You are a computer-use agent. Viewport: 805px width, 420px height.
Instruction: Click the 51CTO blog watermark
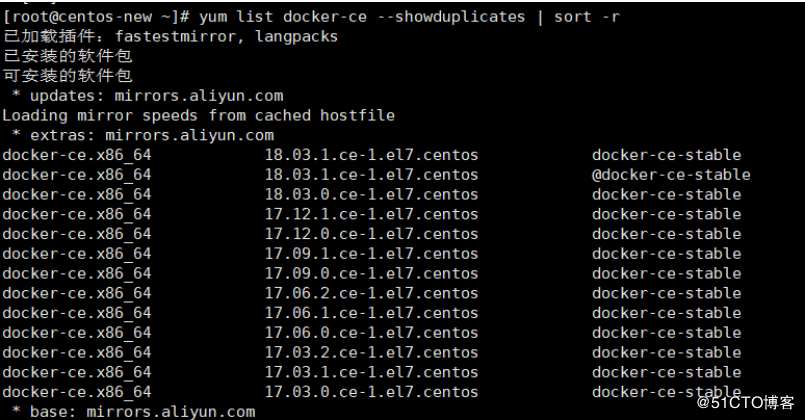click(745, 403)
